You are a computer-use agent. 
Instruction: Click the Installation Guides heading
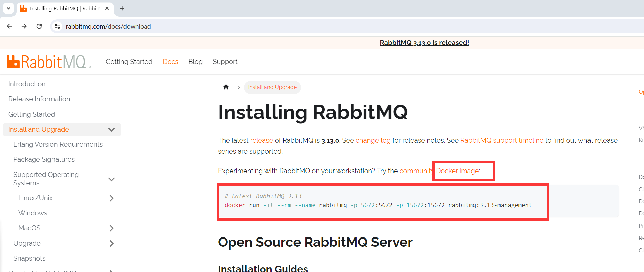point(263,269)
